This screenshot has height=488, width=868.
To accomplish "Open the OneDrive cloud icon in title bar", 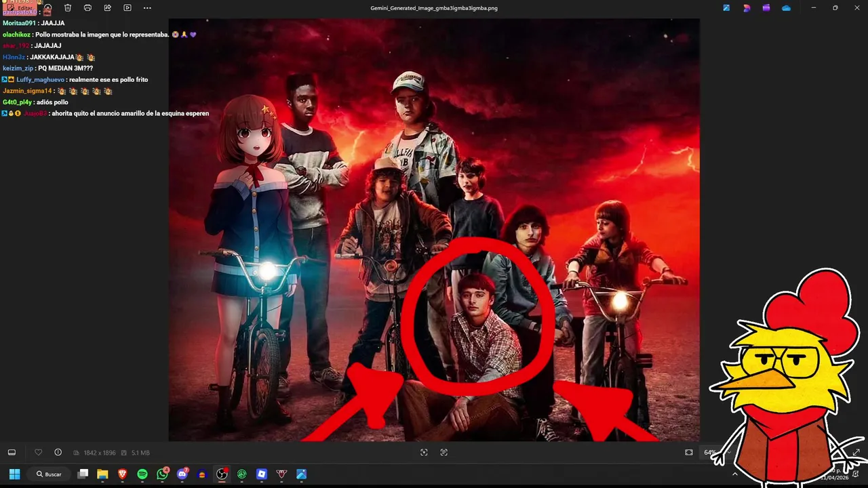I will [787, 7].
